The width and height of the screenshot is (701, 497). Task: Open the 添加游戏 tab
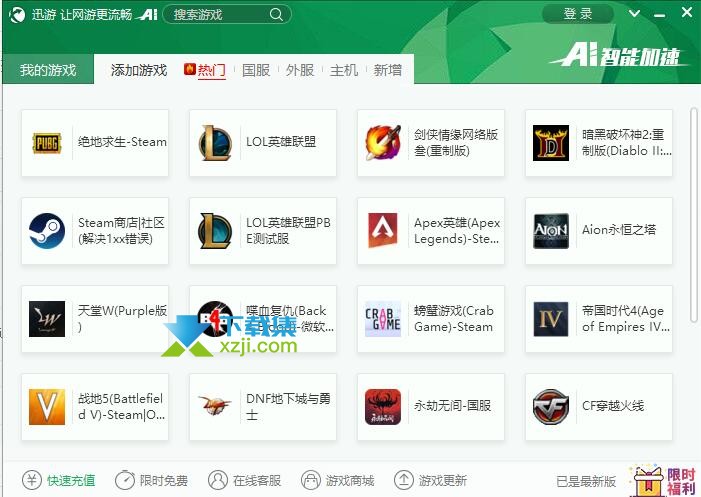tap(139, 70)
